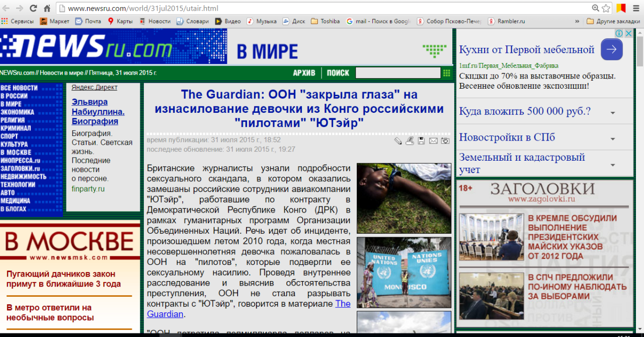Select В РОССИИ in the left menu
Image resolution: width=644 pixels, height=337 pixels.
pyautogui.click(x=14, y=96)
